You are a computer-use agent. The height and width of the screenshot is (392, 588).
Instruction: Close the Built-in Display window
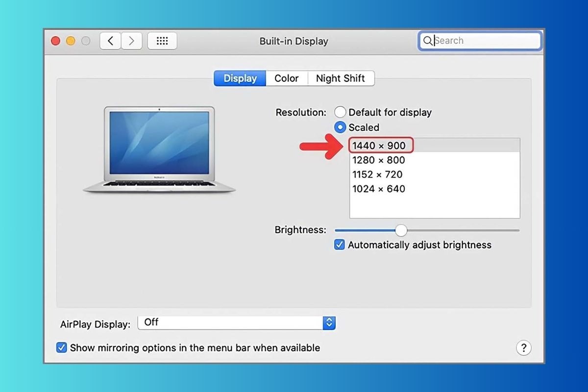(56, 41)
